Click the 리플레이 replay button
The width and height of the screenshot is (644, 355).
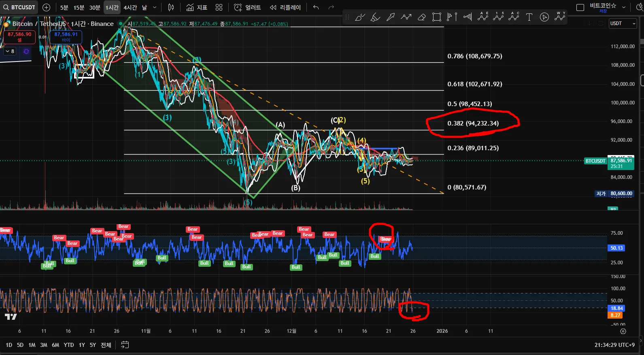tap(285, 7)
